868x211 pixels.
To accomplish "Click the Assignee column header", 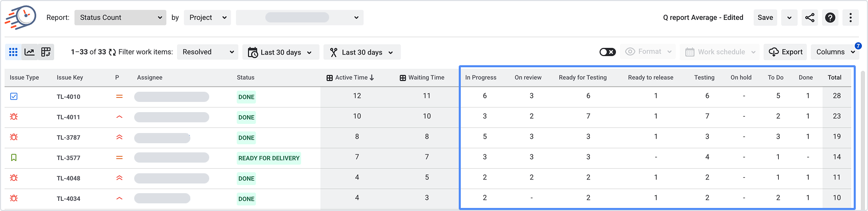I will click(x=150, y=77).
